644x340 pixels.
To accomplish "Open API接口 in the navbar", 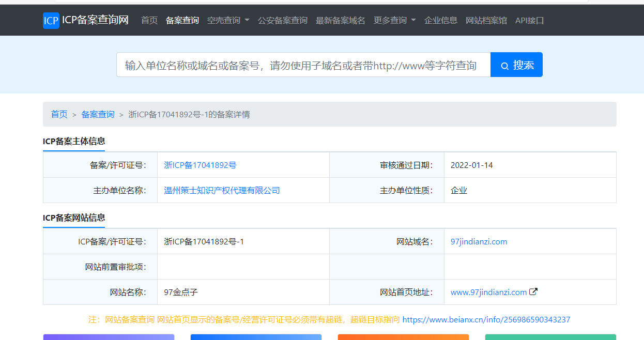I will (x=530, y=20).
